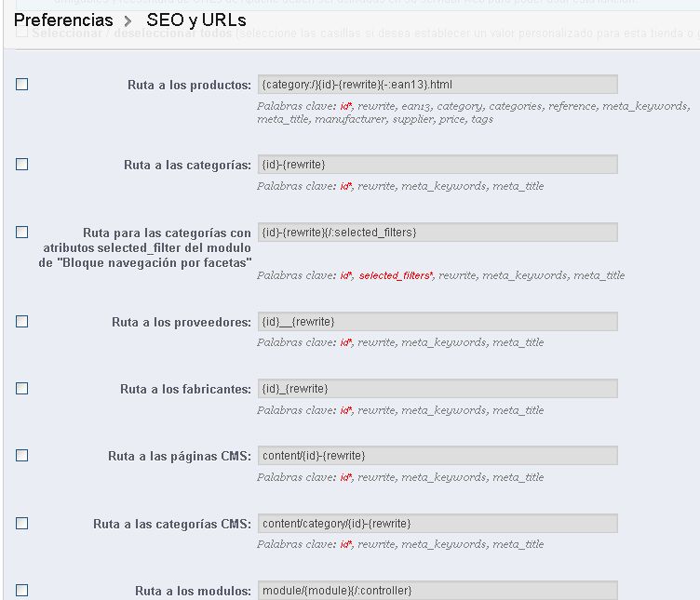The height and width of the screenshot is (600, 700).
Task: Focus the Ruta a las páginas CMS field
Action: click(437, 456)
